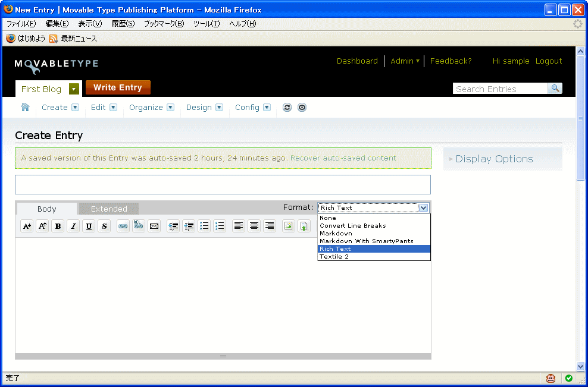This screenshot has height=387, width=588.
Task: Select Markdown With SmartyPants option
Action: 374,241
